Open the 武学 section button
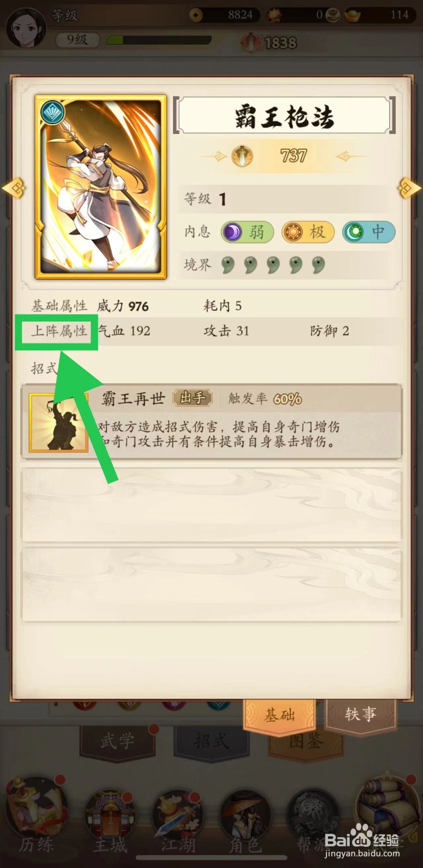The image size is (423, 868). pos(117,741)
